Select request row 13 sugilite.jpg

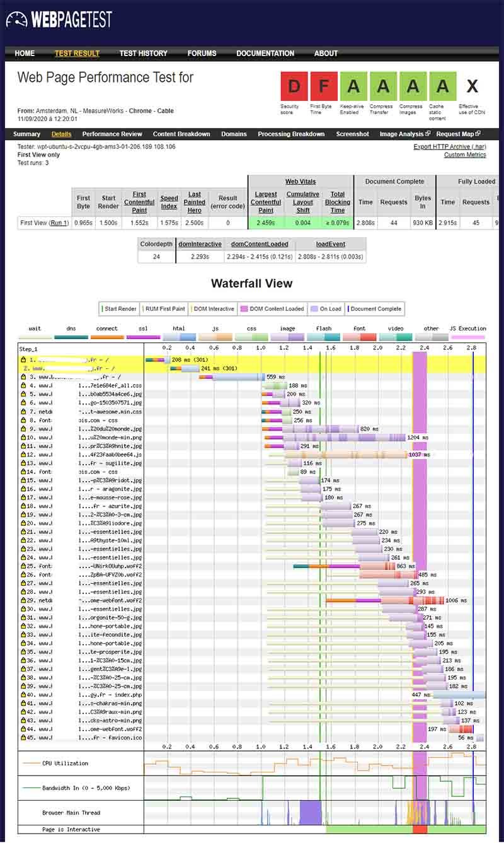tap(252, 463)
